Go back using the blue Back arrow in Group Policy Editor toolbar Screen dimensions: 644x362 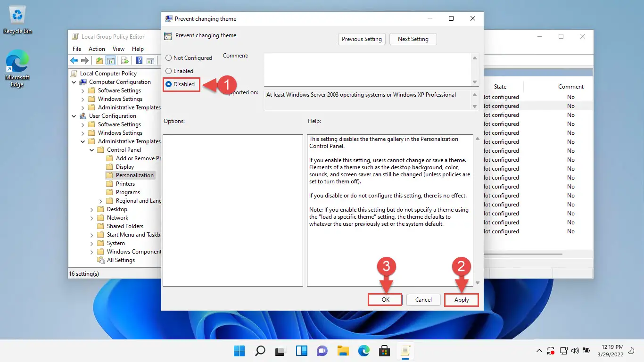[74, 60]
